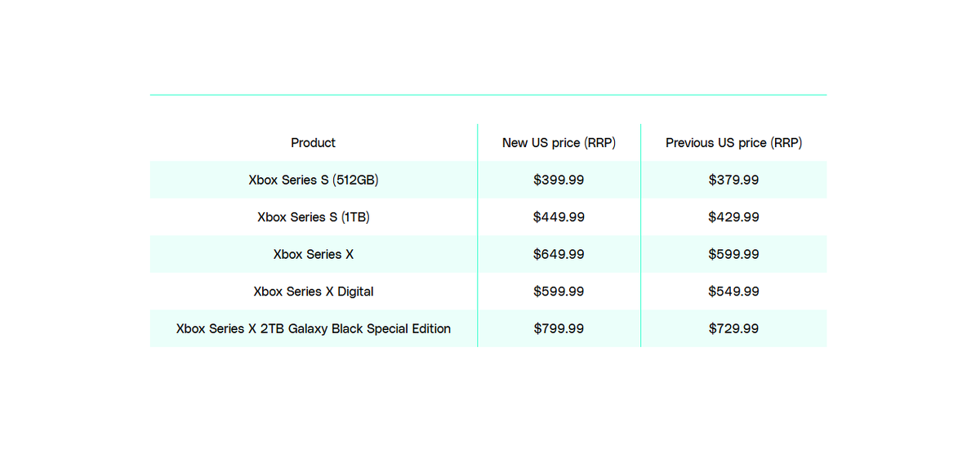Click the $429.99 previous price
Image resolution: width=980 pixels, height=450 pixels.
tap(733, 217)
